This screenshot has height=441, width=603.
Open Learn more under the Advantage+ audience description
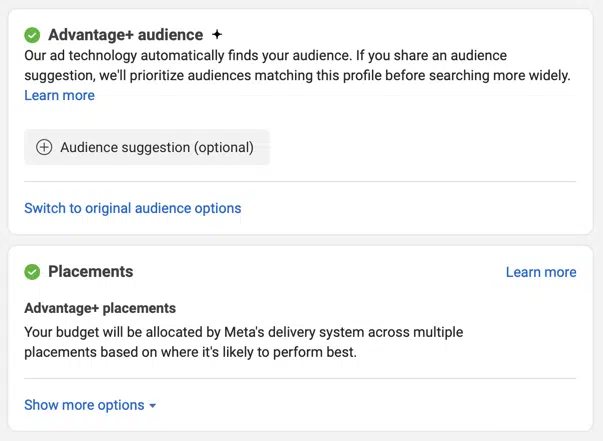point(59,95)
